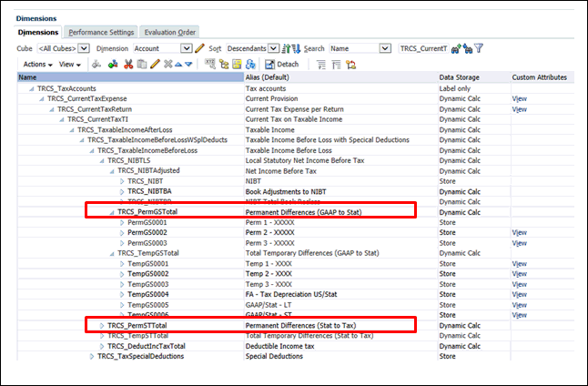This screenshot has width=588, height=386.
Task: Click the alias 'FA - Tax Depreciation US/Stat'
Action: [x=291, y=295]
